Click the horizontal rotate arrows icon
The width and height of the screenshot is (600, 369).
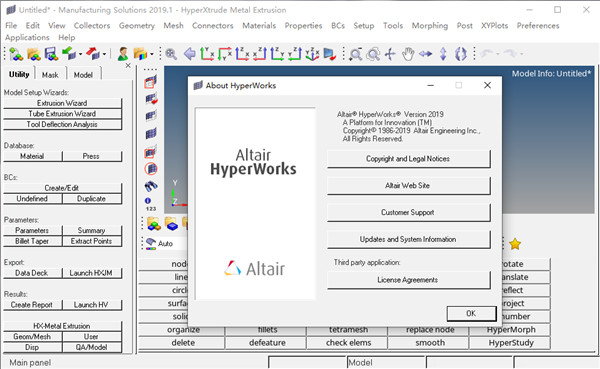[x=426, y=54]
